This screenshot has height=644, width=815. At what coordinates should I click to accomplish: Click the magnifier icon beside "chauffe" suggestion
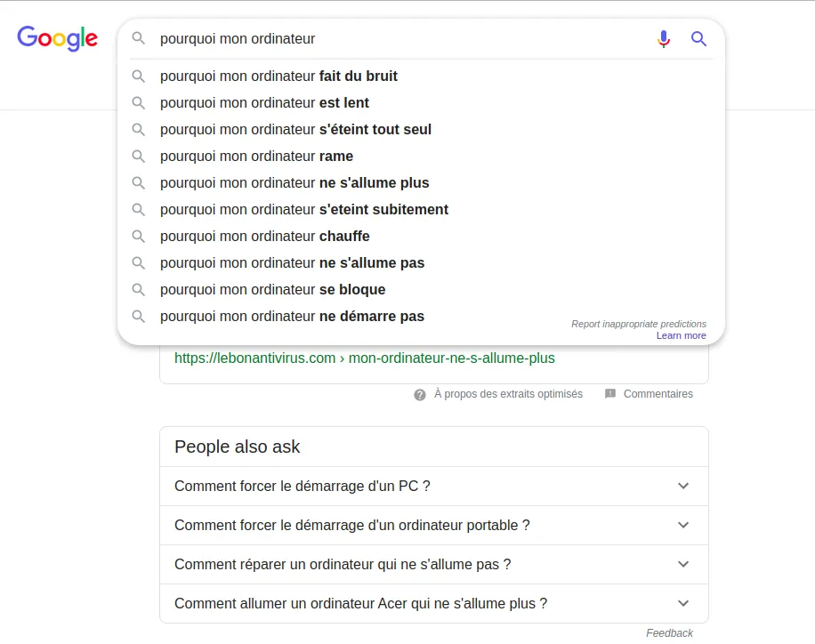[138, 237]
